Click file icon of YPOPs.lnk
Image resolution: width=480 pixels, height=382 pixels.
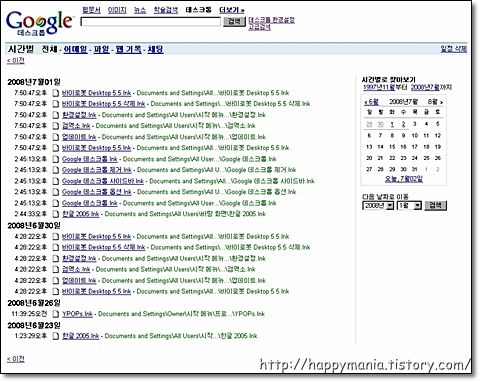click(x=56, y=314)
